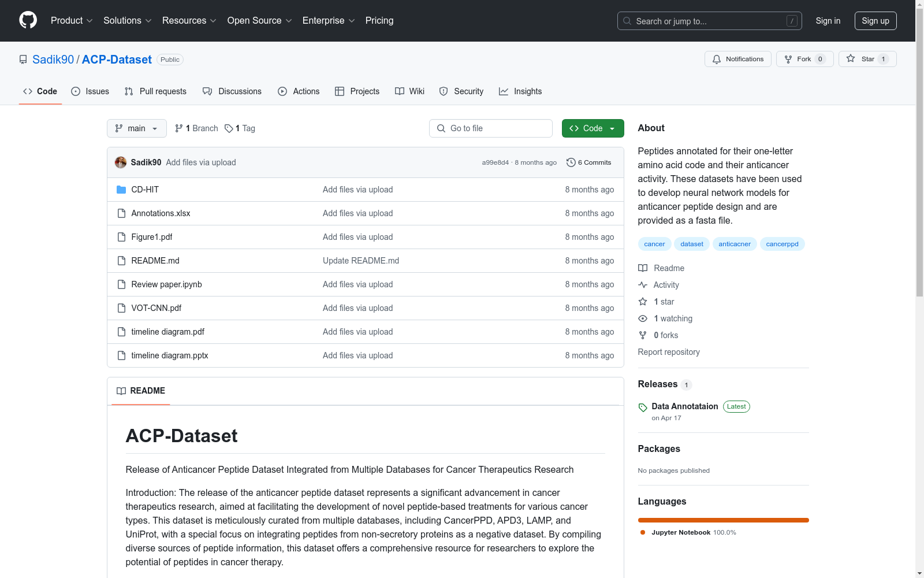Switch to the Pull requests tab
The image size is (924, 578).
coord(155,91)
